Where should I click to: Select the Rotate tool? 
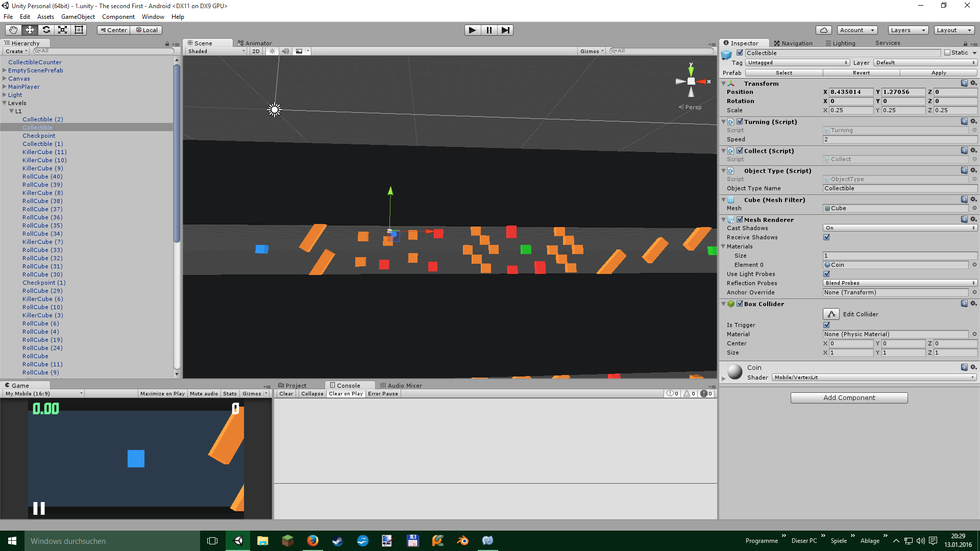tap(46, 30)
